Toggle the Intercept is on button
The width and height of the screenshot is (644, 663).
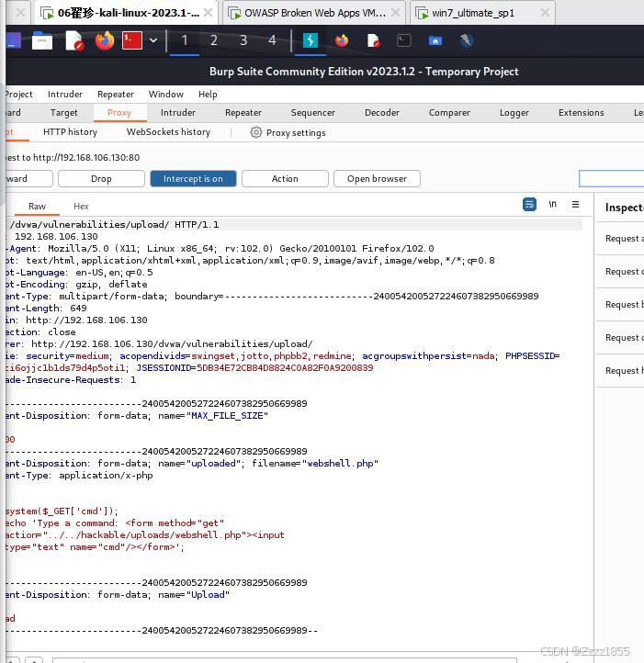coord(193,178)
